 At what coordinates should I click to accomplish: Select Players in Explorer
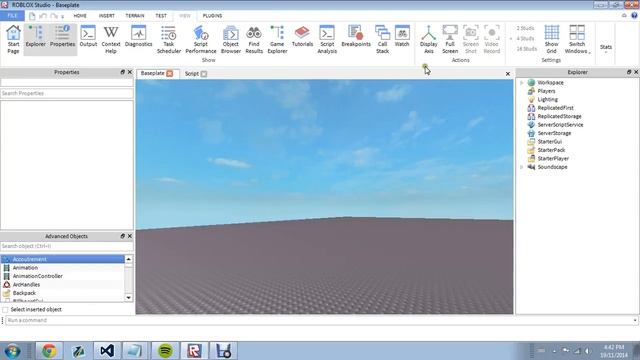546,91
